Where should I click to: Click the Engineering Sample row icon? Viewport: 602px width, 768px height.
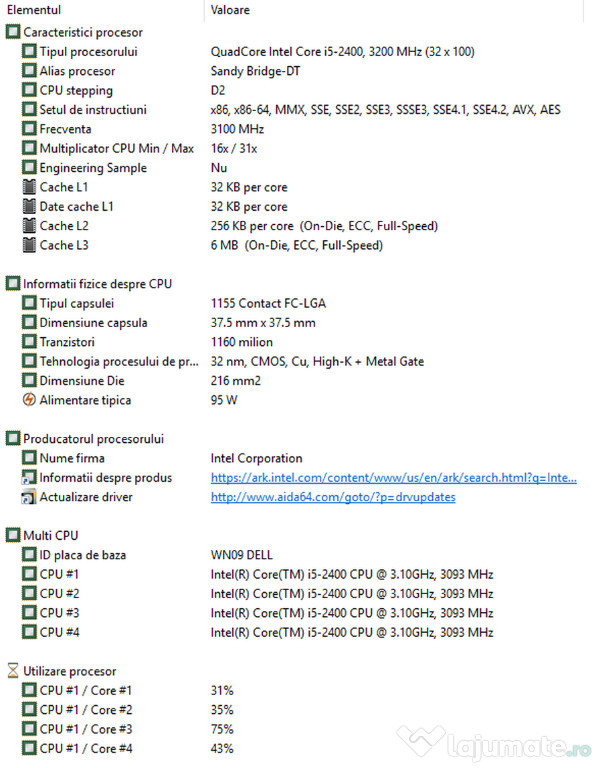pyautogui.click(x=29, y=168)
